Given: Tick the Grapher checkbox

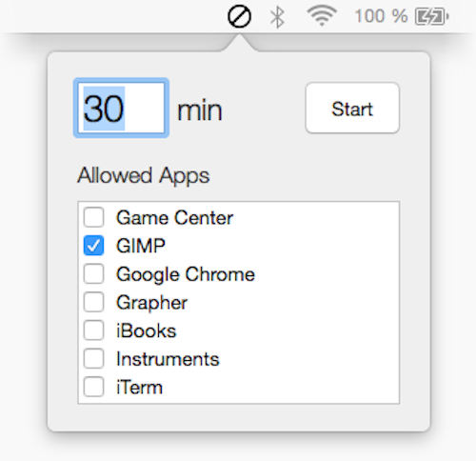Looking at the screenshot, I should 93,302.
